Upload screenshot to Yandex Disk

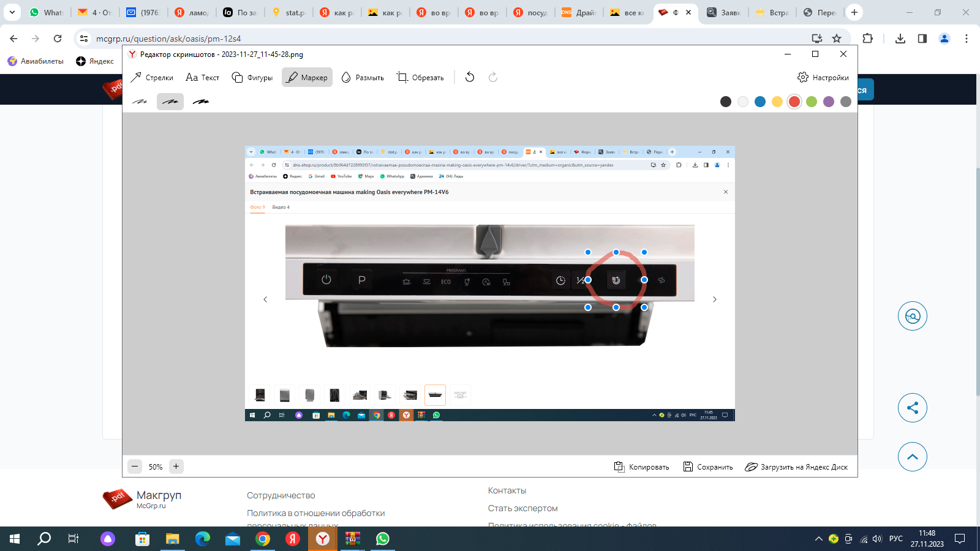796,467
